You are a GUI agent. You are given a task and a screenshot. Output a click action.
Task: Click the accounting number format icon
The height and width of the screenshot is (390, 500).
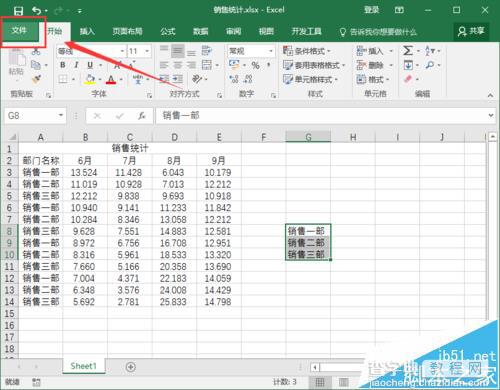[234, 64]
